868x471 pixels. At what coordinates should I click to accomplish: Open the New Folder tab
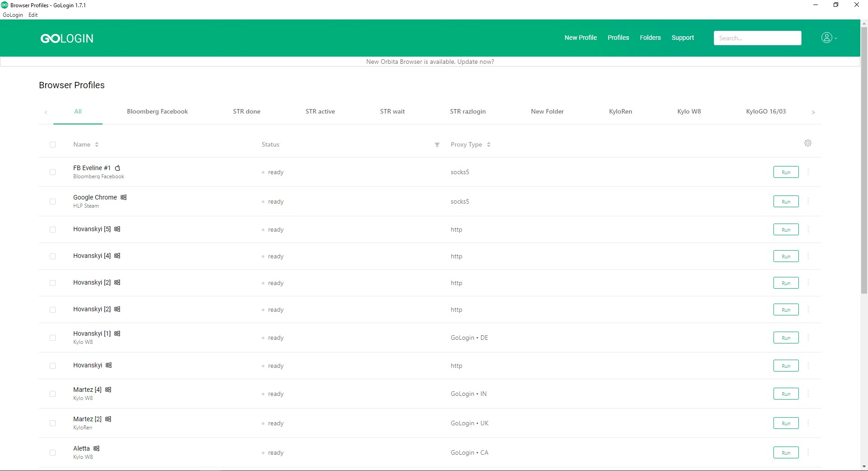tap(547, 111)
